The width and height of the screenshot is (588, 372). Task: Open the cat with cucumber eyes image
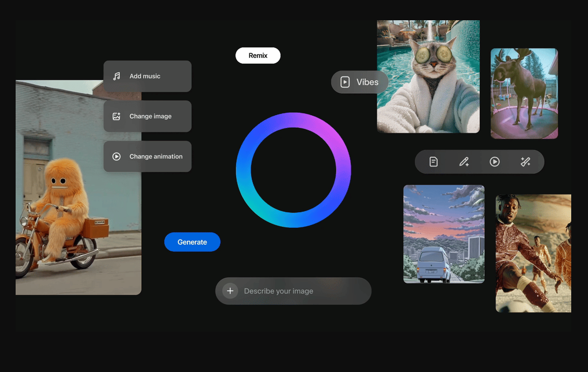coord(428,76)
